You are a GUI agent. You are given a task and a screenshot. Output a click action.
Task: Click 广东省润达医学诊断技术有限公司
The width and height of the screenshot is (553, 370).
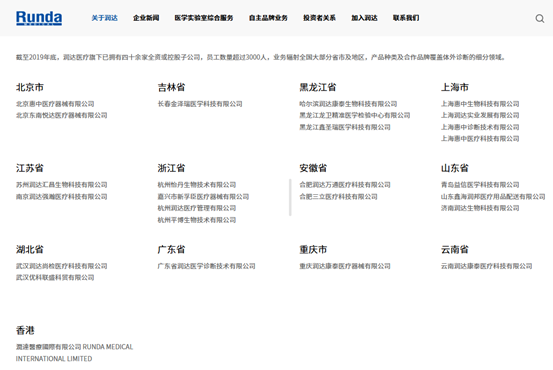(206, 266)
